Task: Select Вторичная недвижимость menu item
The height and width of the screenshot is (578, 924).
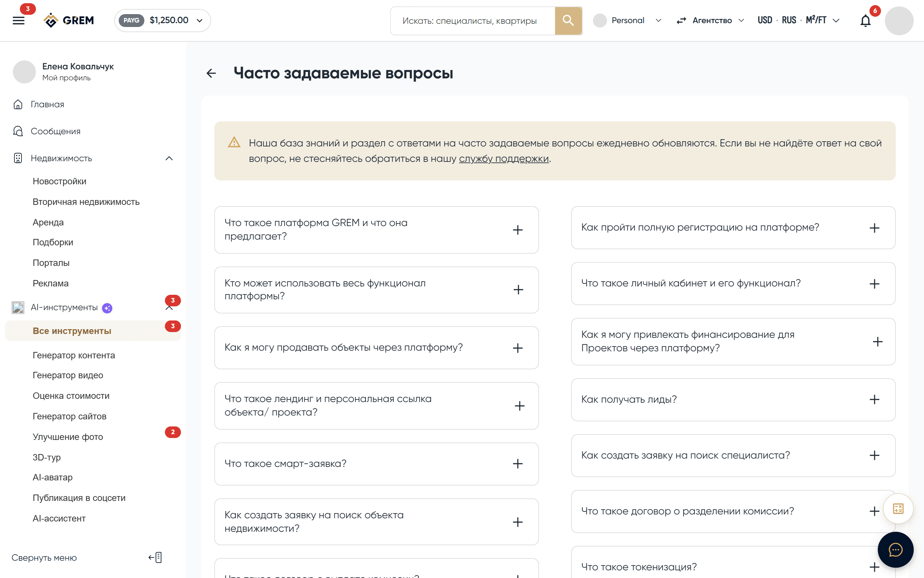Action: 86,202
